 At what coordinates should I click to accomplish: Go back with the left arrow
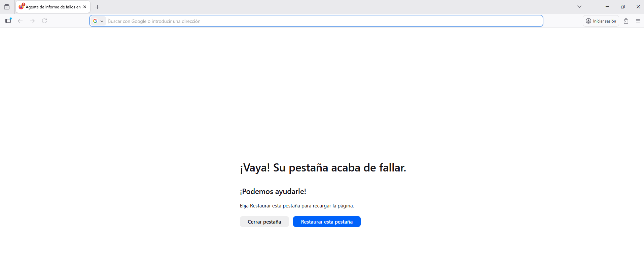20,21
